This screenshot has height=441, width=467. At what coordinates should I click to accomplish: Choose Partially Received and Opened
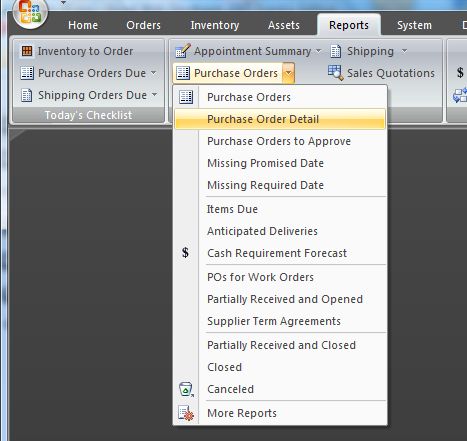(280, 299)
